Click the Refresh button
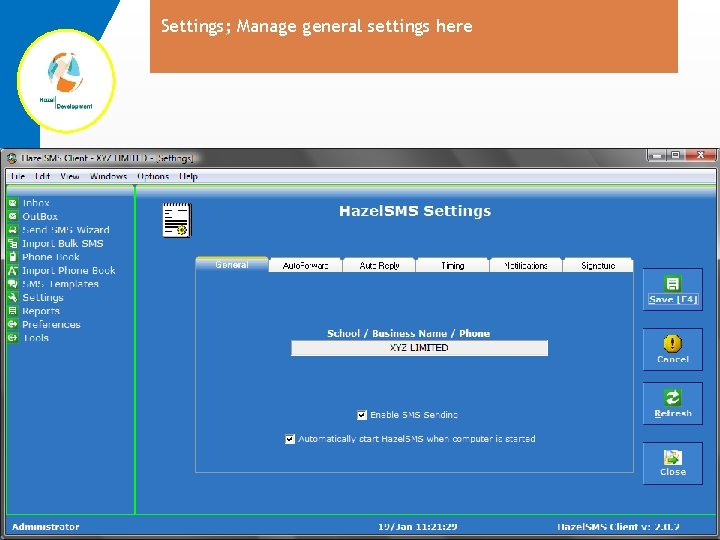This screenshot has width=720, height=540. click(x=673, y=404)
